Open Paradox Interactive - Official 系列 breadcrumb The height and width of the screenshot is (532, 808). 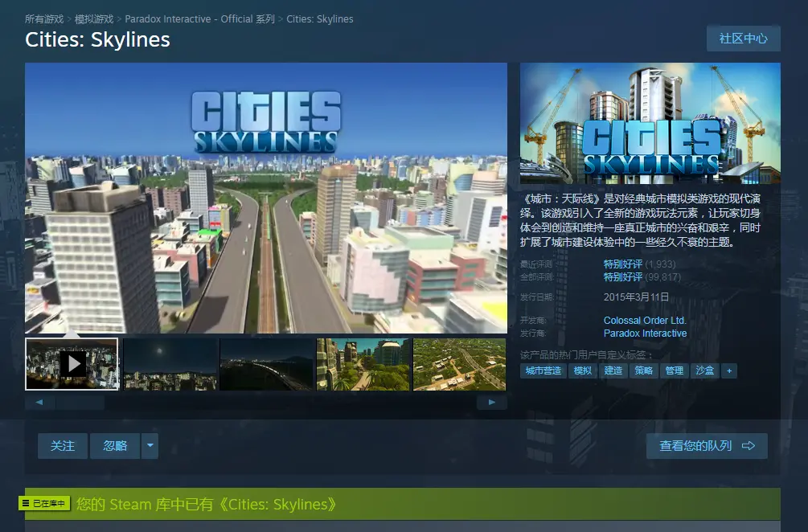coord(199,19)
